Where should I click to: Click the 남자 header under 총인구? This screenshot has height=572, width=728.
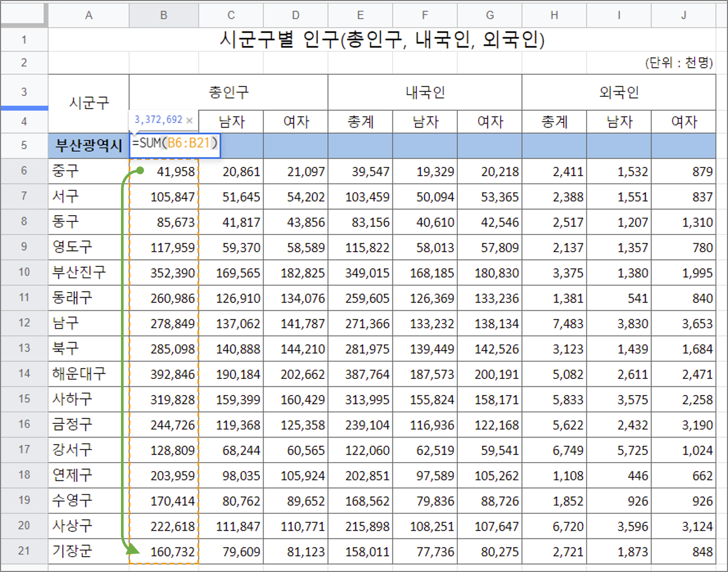tap(231, 121)
